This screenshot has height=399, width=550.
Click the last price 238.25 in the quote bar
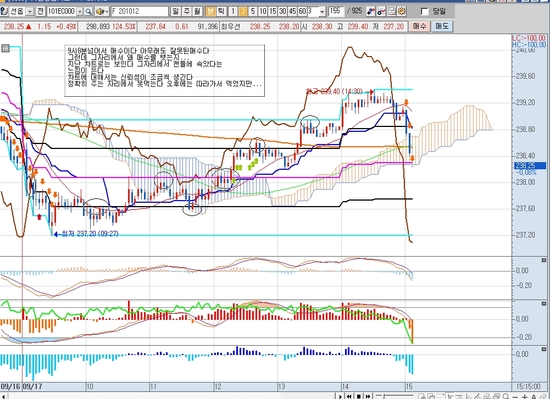pyautogui.click(x=14, y=26)
